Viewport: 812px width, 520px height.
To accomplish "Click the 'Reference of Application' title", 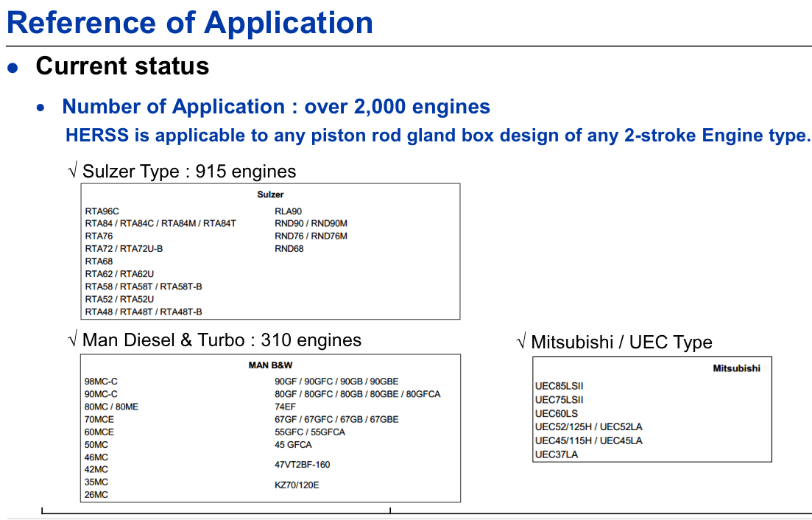I will pyautogui.click(x=189, y=23).
